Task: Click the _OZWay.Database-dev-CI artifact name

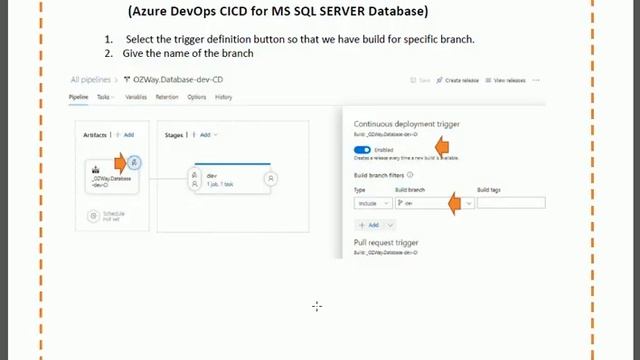Action: [x=111, y=182]
